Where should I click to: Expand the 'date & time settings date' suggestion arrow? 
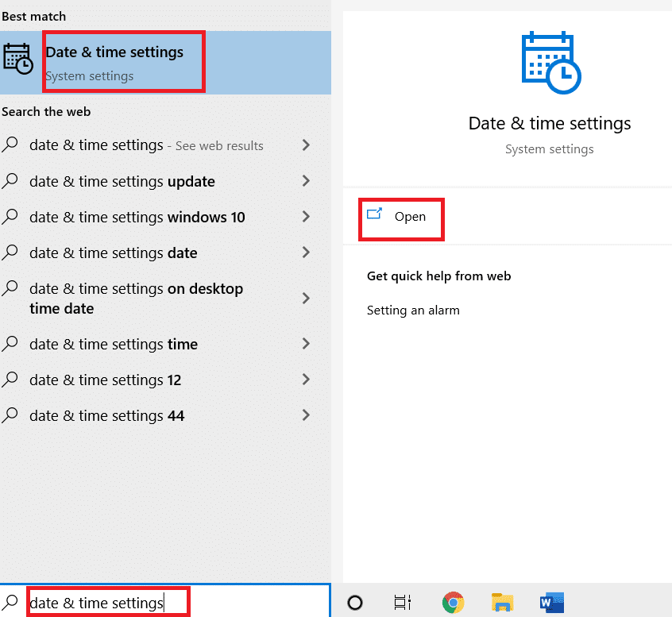[x=306, y=253]
